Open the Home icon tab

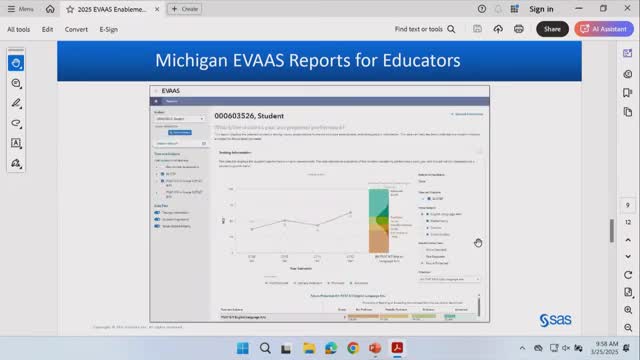[x=50, y=9]
